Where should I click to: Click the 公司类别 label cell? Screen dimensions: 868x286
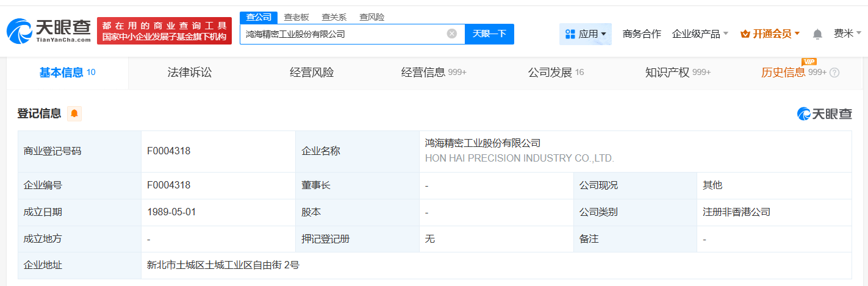[x=635, y=212]
